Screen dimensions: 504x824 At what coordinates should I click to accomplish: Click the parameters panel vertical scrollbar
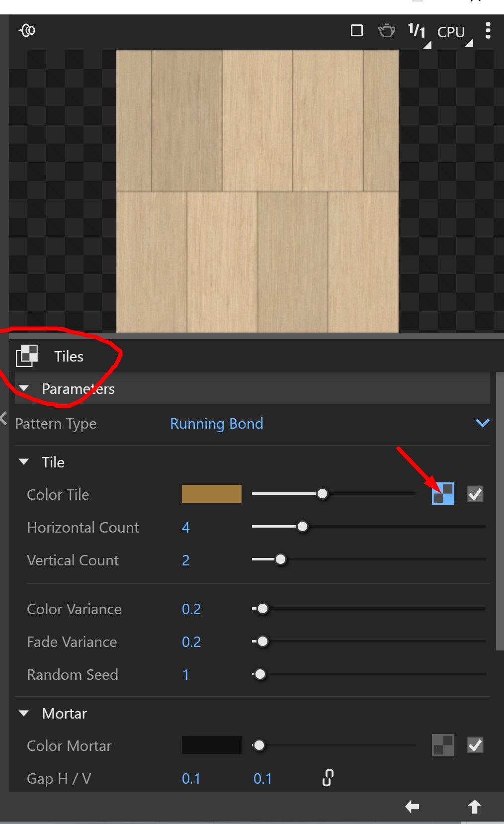[x=500, y=511]
